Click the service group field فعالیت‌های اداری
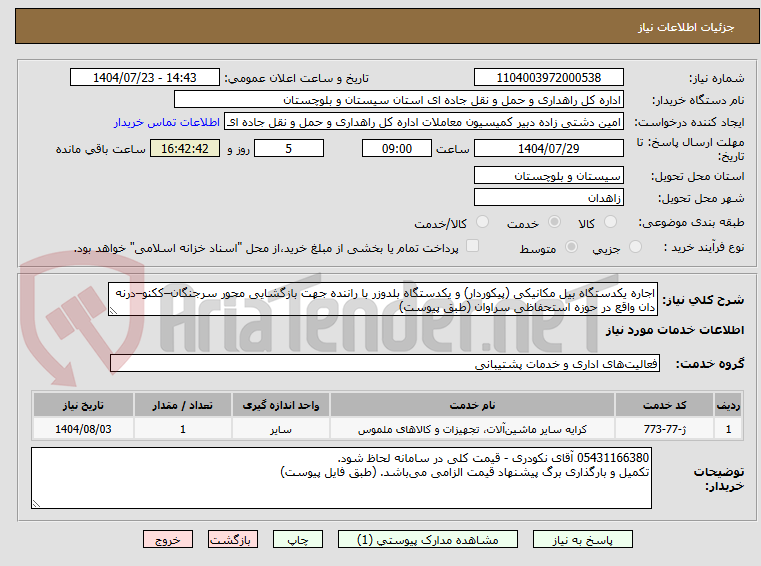The height and width of the screenshot is (566, 761). coord(385,364)
